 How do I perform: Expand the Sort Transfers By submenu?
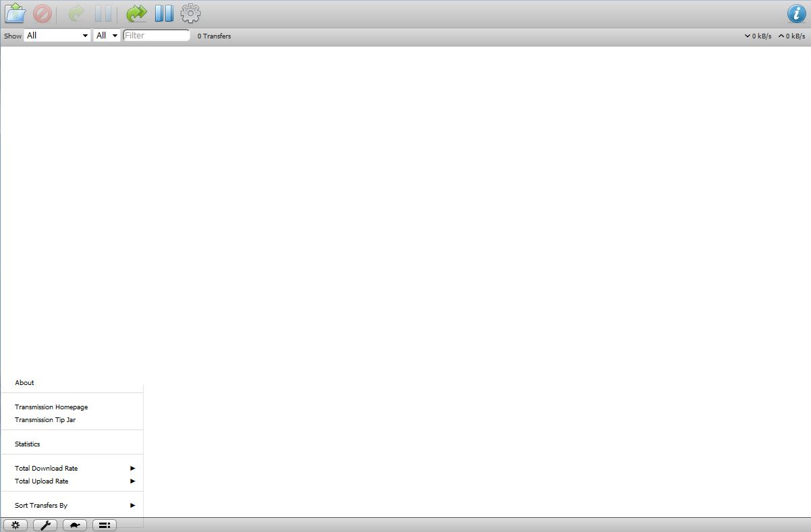pos(72,506)
